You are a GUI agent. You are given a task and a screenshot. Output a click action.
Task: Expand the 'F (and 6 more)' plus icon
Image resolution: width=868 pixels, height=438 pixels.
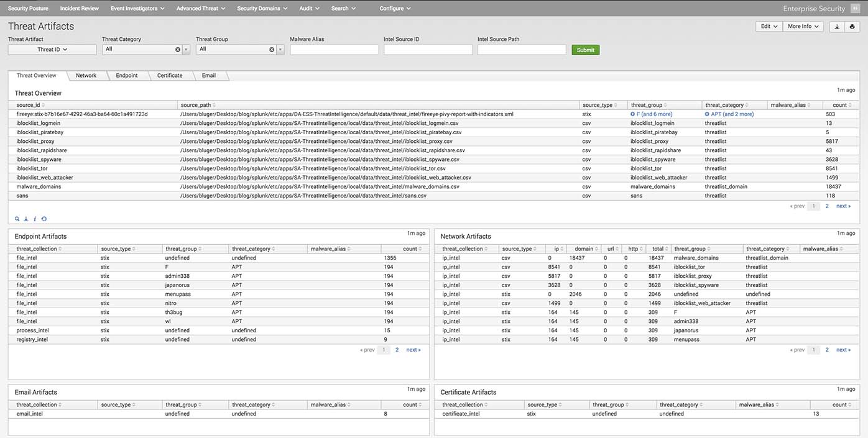tap(633, 114)
